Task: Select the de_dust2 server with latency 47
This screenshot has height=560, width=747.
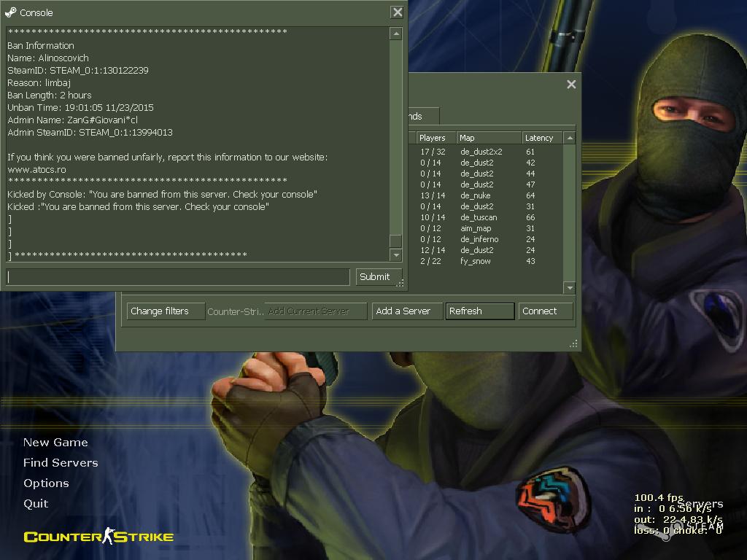Action: [485, 184]
